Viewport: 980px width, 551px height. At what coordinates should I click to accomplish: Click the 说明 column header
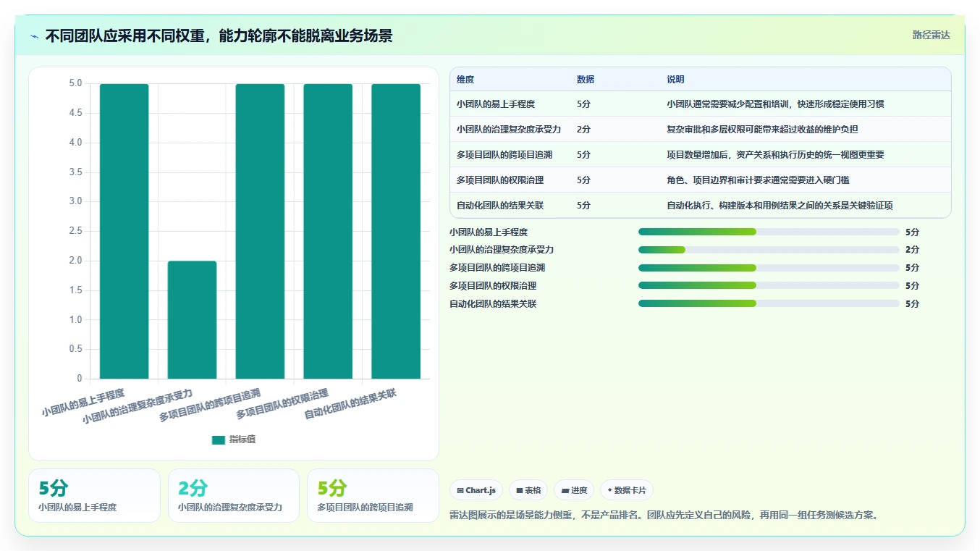675,80
